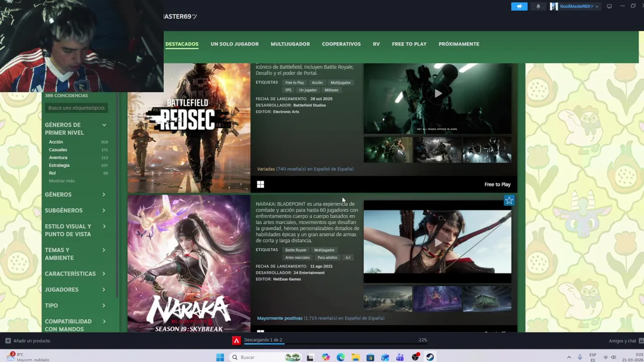Open 24 Entertainment developer link
Screen dimensions: 644x362
(x=309, y=273)
